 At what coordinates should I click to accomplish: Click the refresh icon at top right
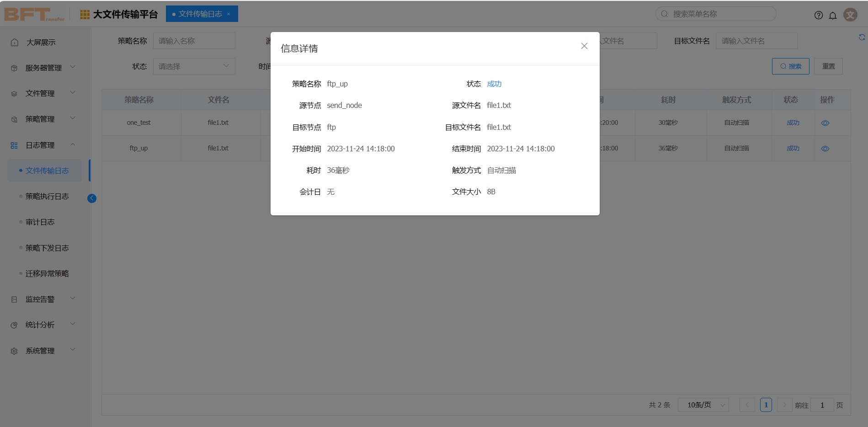(862, 37)
